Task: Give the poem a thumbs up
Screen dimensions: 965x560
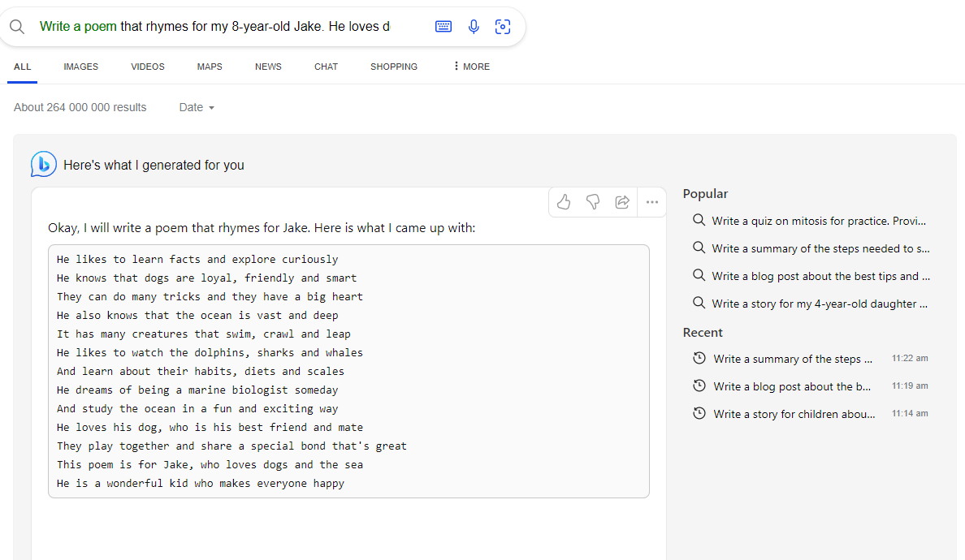Action: pyautogui.click(x=564, y=201)
